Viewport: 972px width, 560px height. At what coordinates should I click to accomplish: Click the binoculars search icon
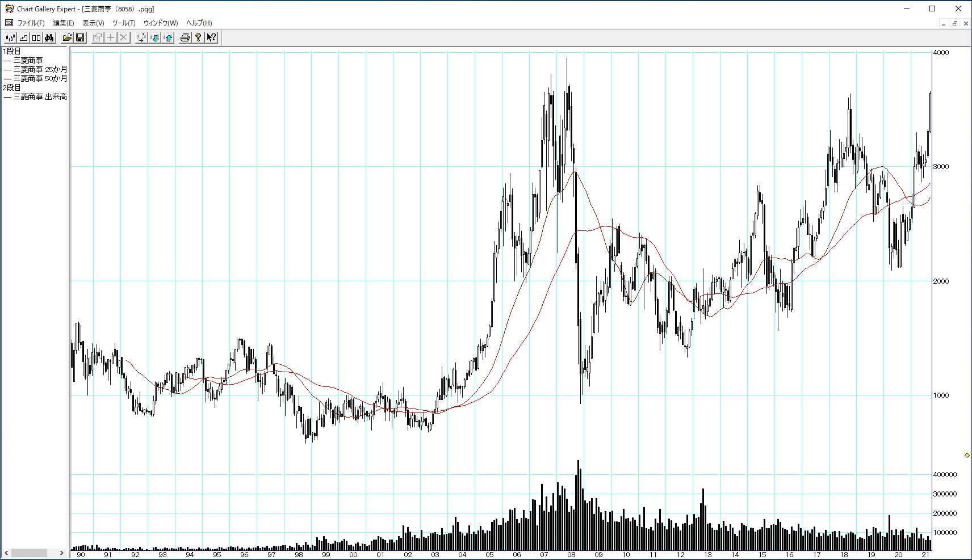click(x=49, y=38)
